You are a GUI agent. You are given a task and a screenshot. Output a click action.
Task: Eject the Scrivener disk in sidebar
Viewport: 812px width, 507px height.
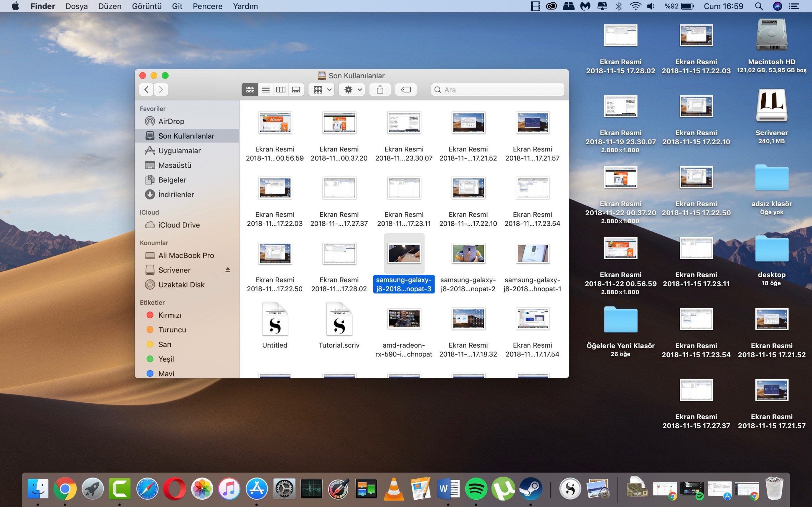tap(228, 270)
